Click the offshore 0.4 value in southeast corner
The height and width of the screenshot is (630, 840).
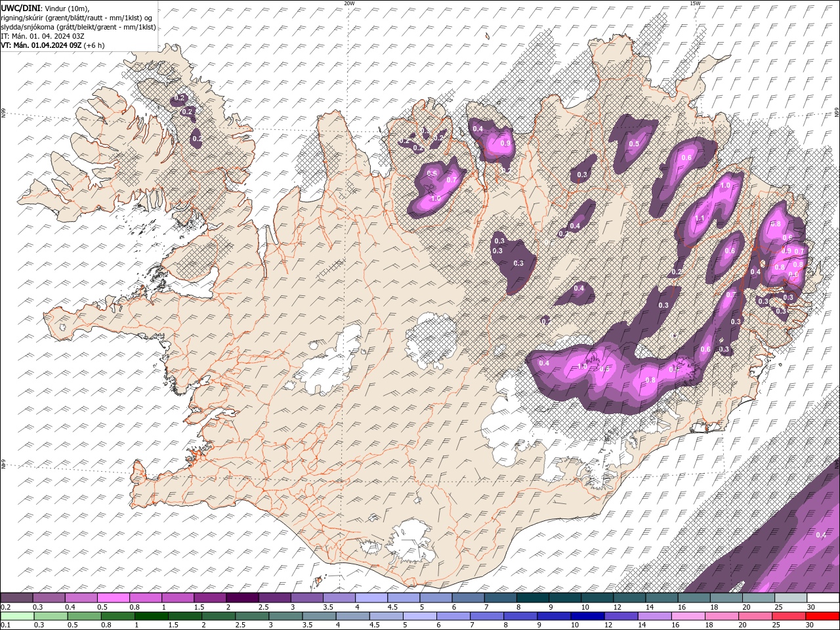point(820,535)
